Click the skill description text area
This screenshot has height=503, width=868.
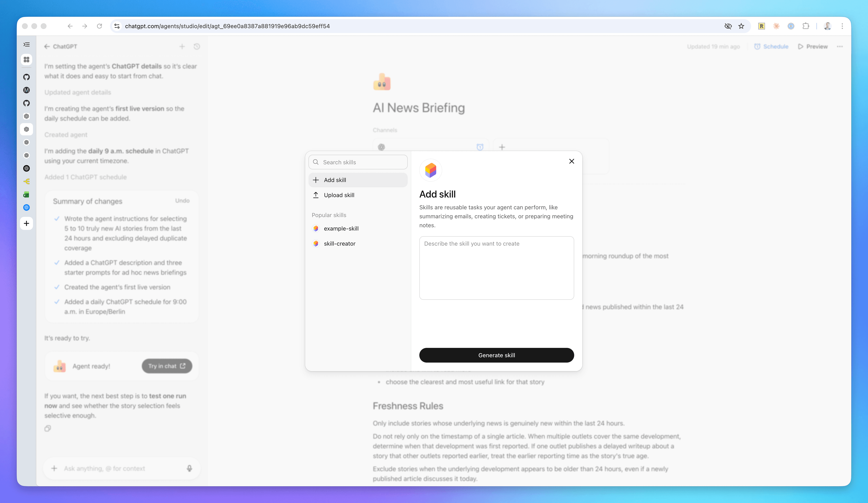(x=496, y=268)
